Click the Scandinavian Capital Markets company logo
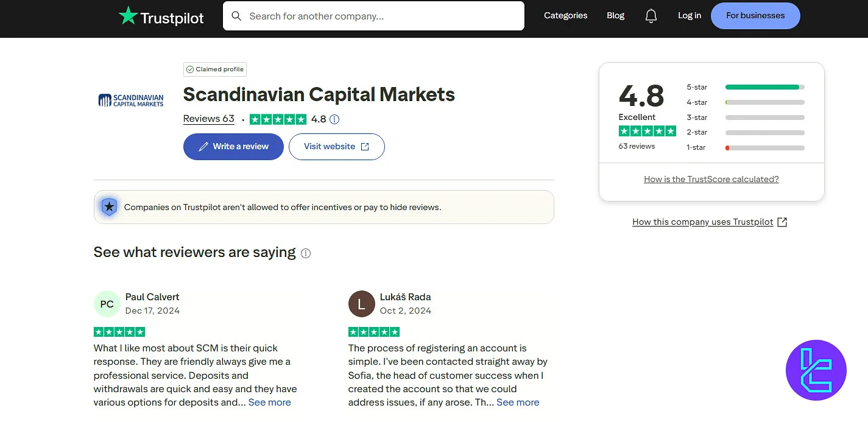This screenshot has height=422, width=868. click(130, 99)
